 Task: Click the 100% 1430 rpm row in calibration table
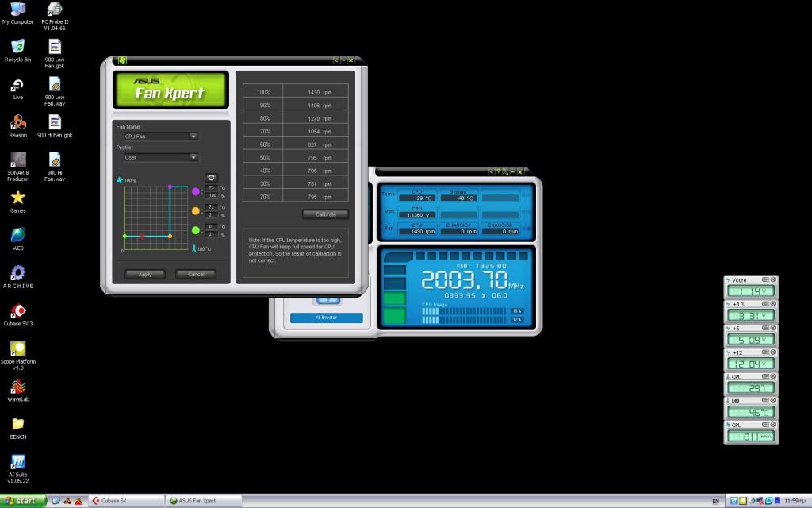point(295,92)
